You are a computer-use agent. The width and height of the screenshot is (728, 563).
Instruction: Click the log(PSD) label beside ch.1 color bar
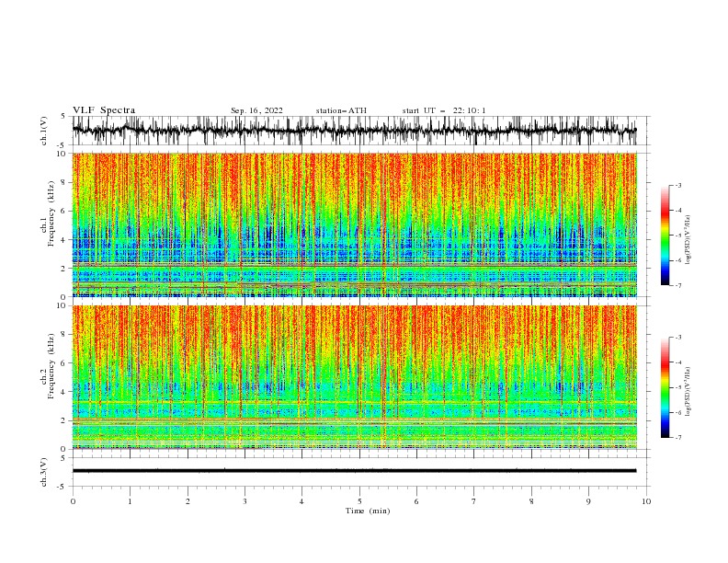click(688, 240)
